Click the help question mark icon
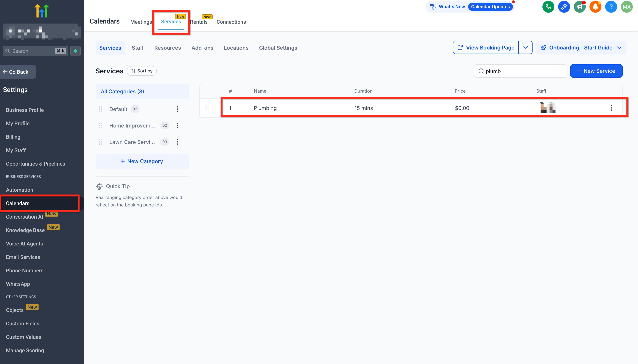This screenshot has width=638, height=364. tap(611, 7)
